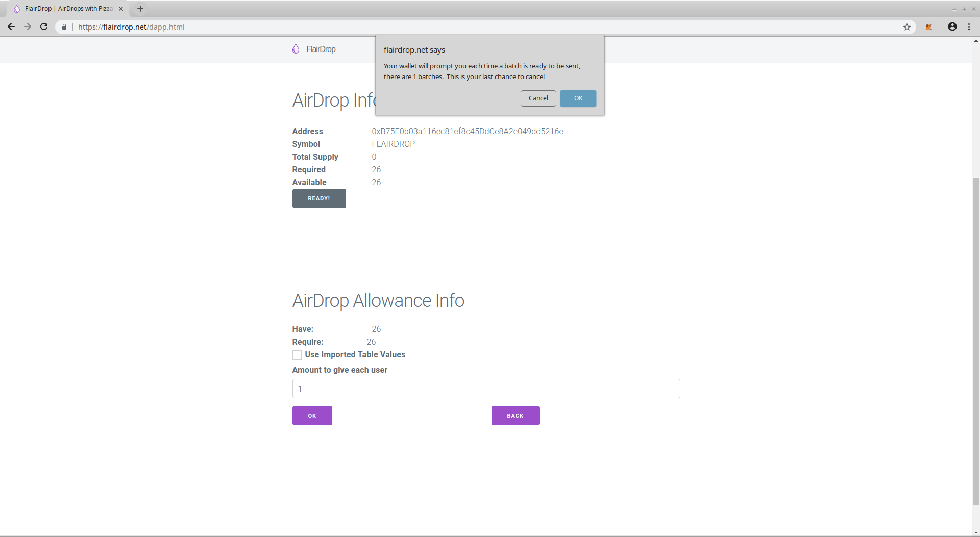Open the browser profile account icon
This screenshot has height=537, width=980.
coord(952,27)
